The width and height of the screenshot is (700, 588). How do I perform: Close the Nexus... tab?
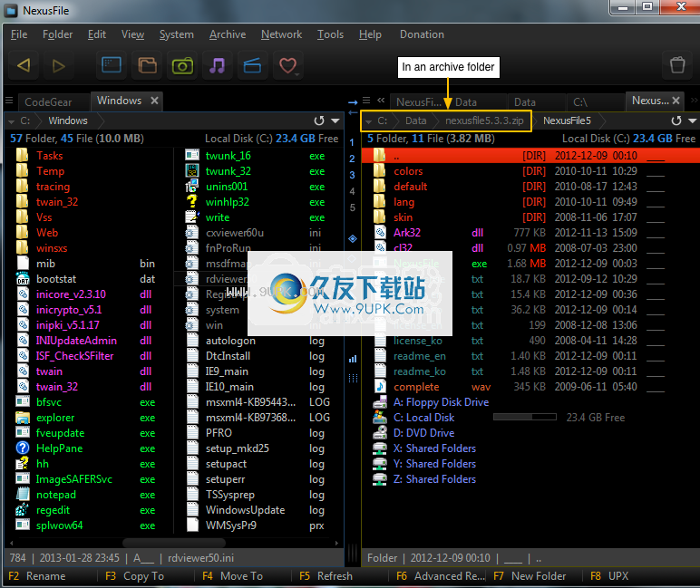point(676,101)
